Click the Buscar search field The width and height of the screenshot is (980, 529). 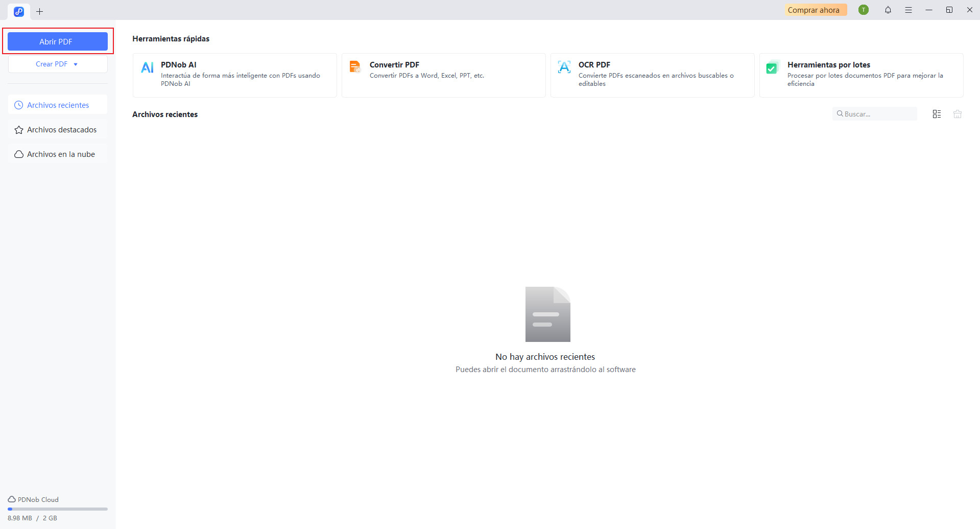pos(875,114)
